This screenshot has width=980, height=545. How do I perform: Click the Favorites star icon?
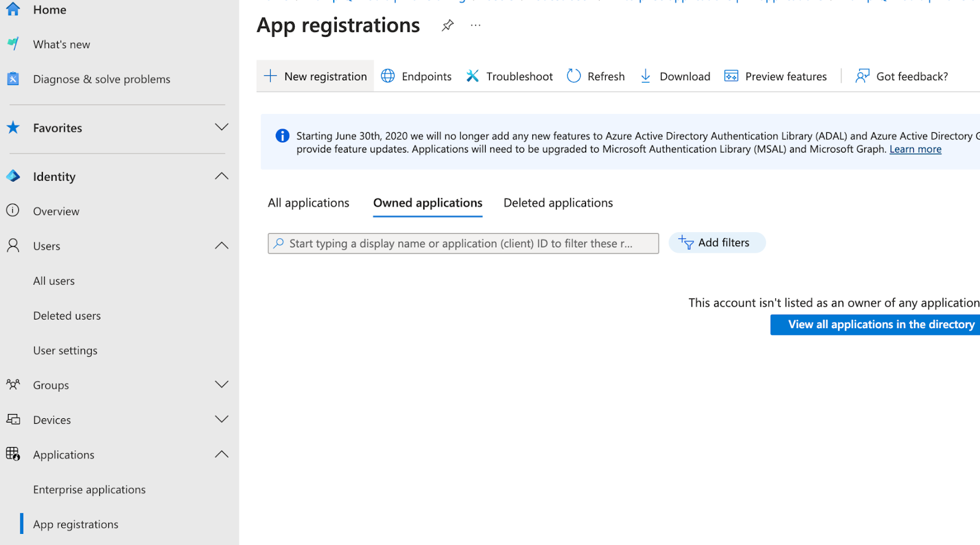tap(13, 127)
